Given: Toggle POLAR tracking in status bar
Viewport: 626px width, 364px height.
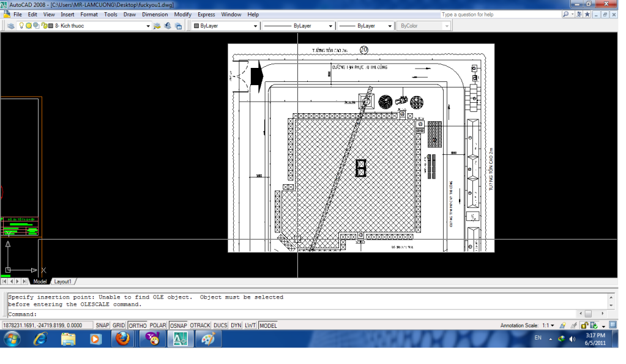Looking at the screenshot, I should [158, 325].
